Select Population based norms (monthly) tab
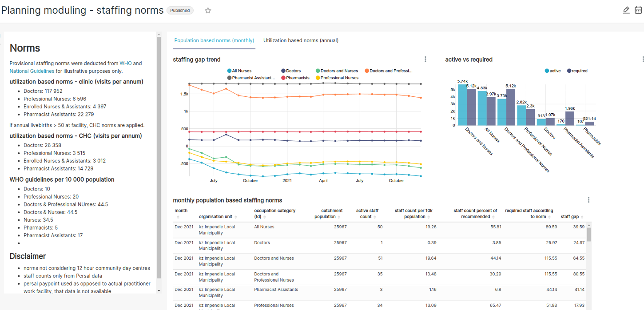This screenshot has width=644, height=310. 214,40
